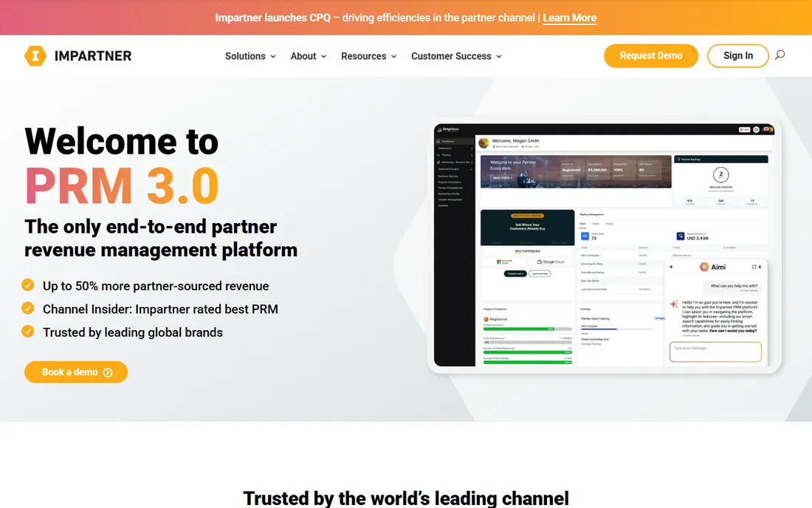
Task: Click the Impartner hexagon logo icon
Action: pyautogui.click(x=35, y=56)
